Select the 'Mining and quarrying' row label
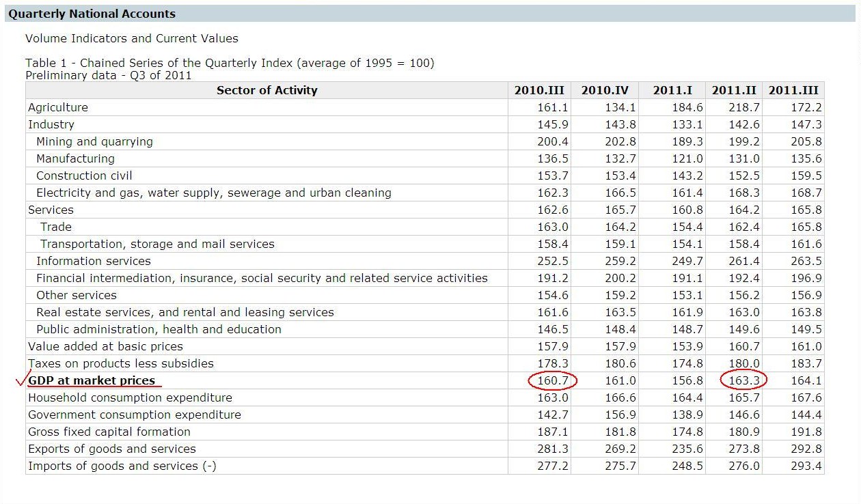The height and width of the screenshot is (504, 861). pyautogui.click(x=94, y=141)
